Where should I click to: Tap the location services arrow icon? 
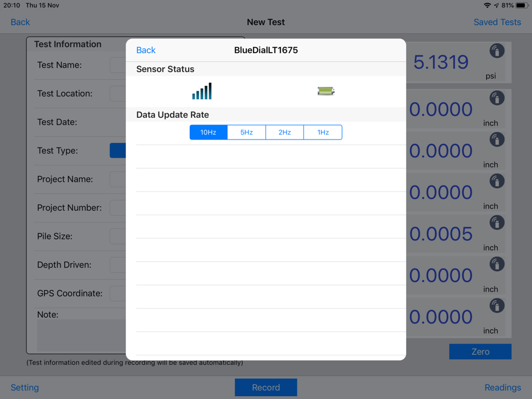click(496, 6)
